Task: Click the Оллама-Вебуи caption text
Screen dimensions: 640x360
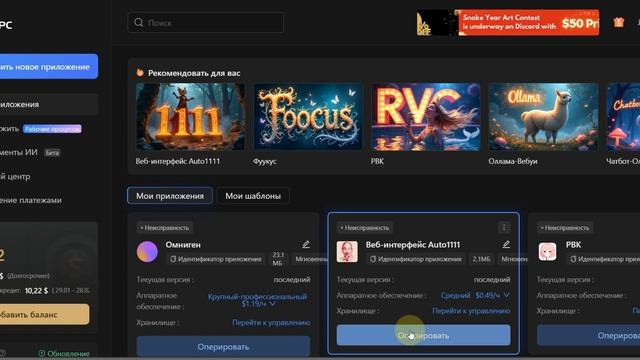Action: point(513,161)
